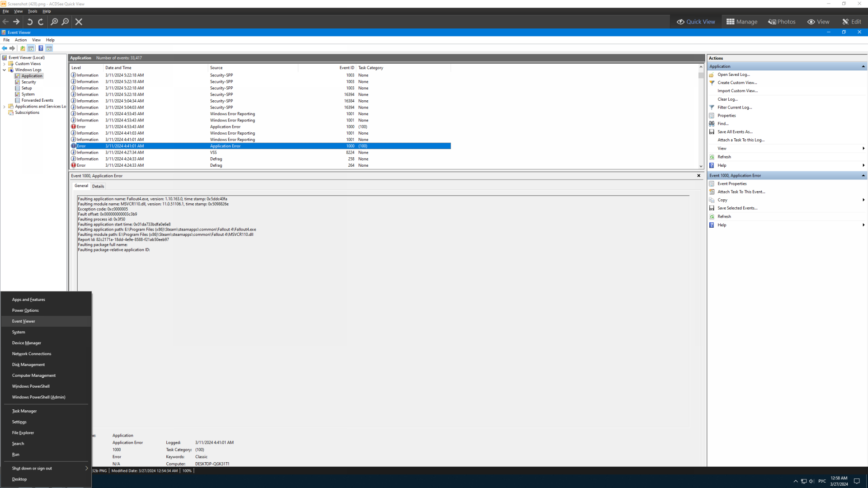Click Filter Current Log funnel action

[734, 108]
